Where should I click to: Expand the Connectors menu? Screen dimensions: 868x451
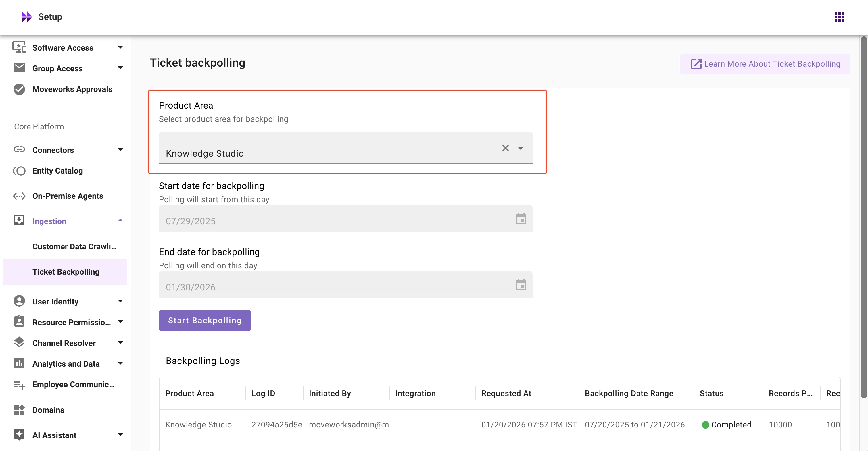pyautogui.click(x=120, y=150)
